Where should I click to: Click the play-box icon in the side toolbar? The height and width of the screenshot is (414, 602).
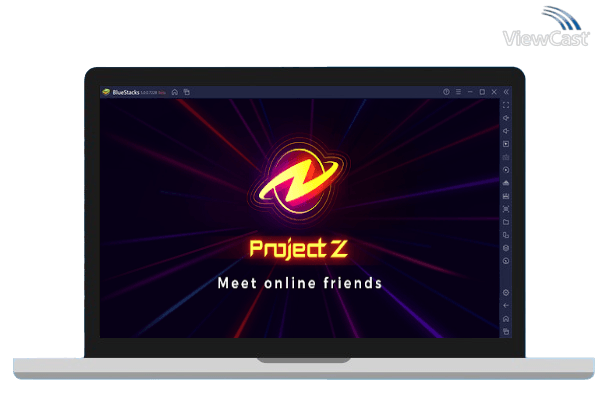(506, 144)
